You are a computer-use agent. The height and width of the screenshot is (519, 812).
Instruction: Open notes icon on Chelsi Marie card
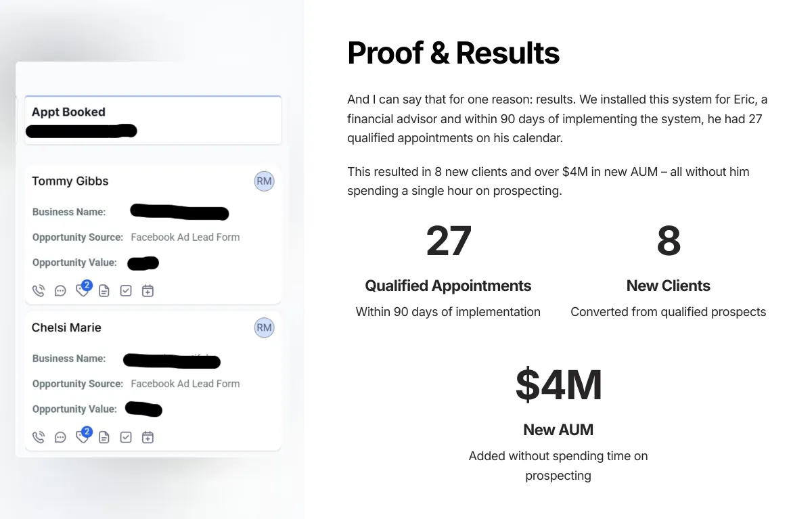click(104, 437)
